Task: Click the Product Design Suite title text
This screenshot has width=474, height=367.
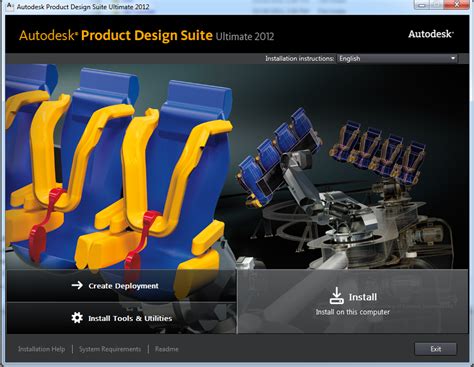Action: pyautogui.click(x=147, y=35)
